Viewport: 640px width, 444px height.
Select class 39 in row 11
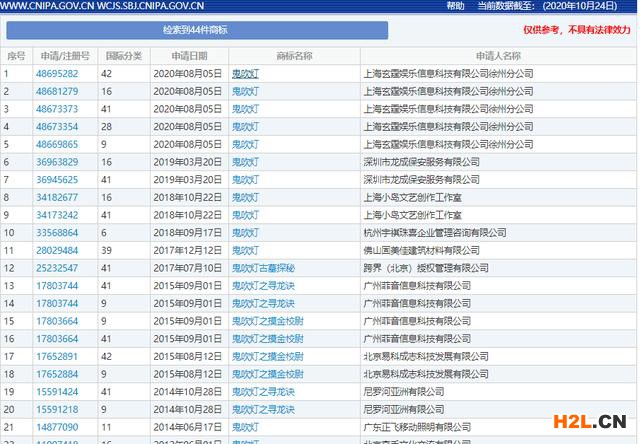(x=107, y=250)
